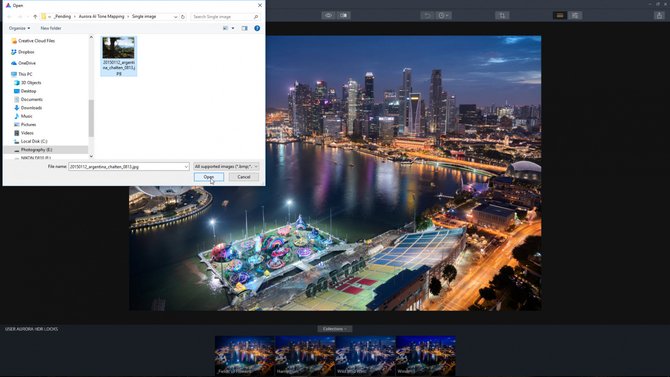Click Single image breadcrumb segment

coord(144,17)
